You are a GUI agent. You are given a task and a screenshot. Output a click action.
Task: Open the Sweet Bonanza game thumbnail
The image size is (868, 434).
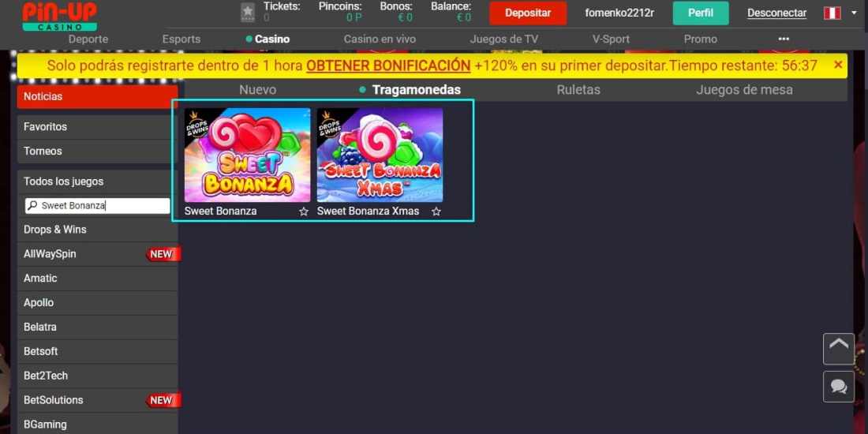[x=248, y=155]
